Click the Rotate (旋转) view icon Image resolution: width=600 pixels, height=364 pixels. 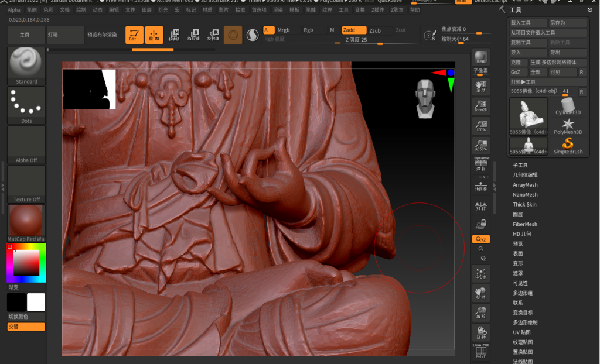(x=480, y=332)
